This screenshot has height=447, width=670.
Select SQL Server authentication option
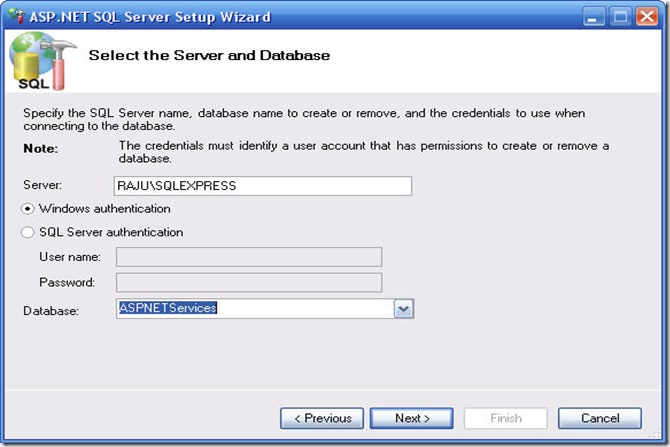coord(28,232)
